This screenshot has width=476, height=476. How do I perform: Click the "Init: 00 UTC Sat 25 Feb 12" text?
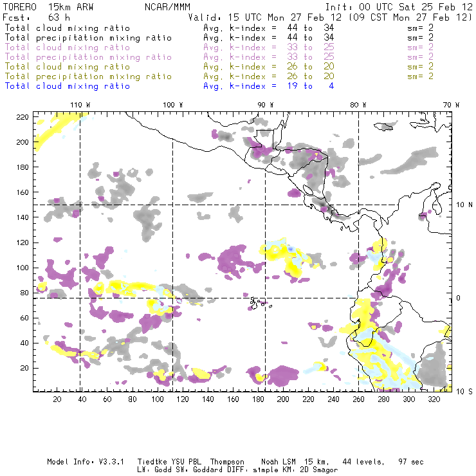[399, 7]
